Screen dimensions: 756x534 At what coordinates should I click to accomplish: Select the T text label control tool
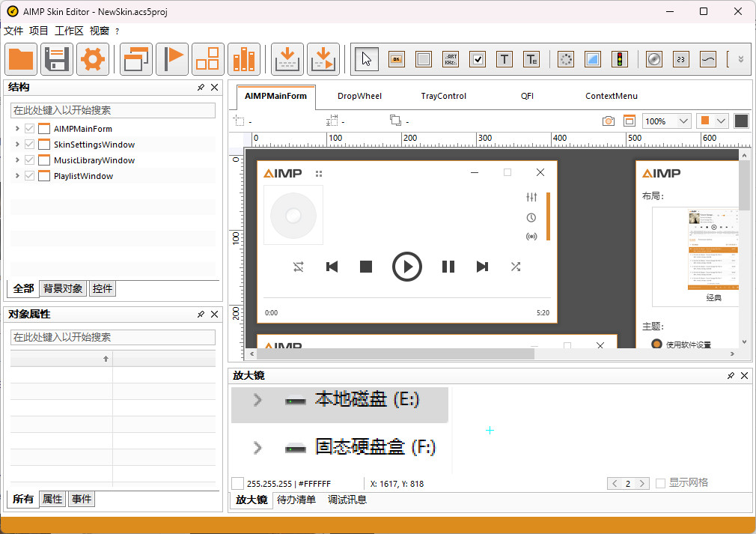(504, 59)
